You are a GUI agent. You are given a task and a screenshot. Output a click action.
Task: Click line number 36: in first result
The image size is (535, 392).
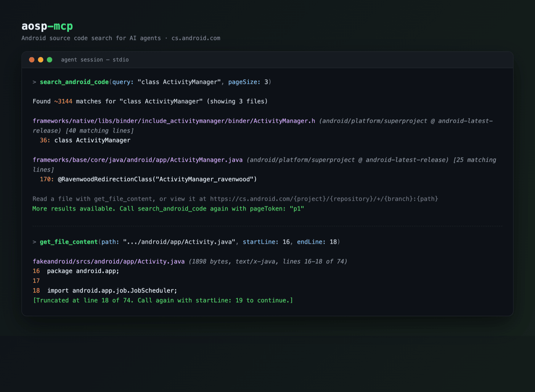(x=45, y=140)
